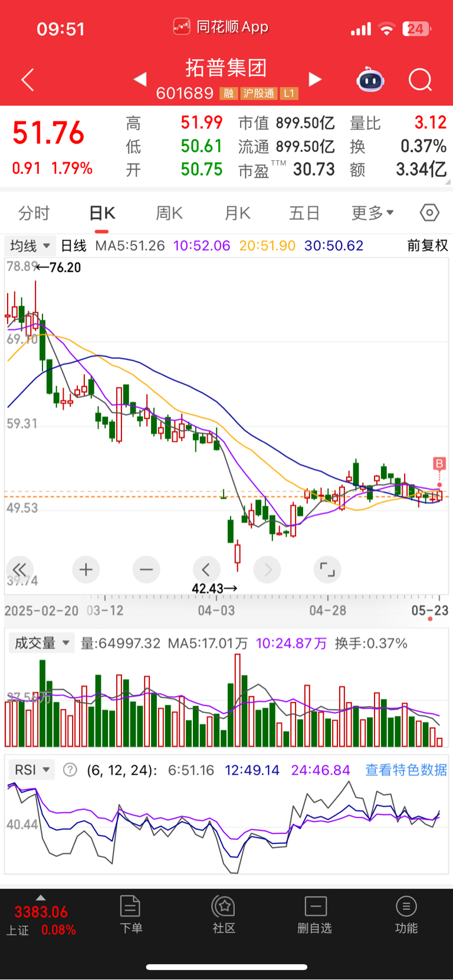Screen dimensions: 453x980
Task: Select 日K daily candlestick tab
Action: point(102,213)
